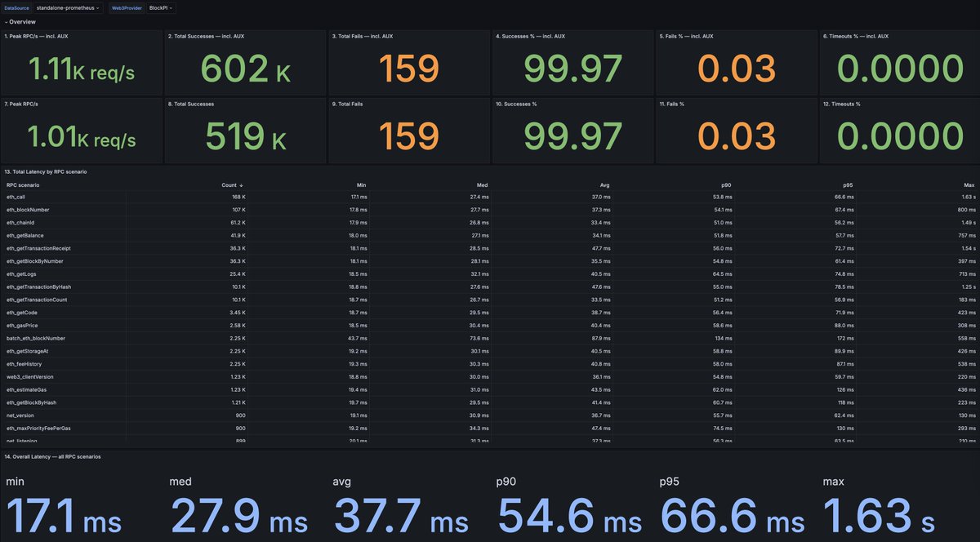Select the eth_call table row

click(x=490, y=197)
